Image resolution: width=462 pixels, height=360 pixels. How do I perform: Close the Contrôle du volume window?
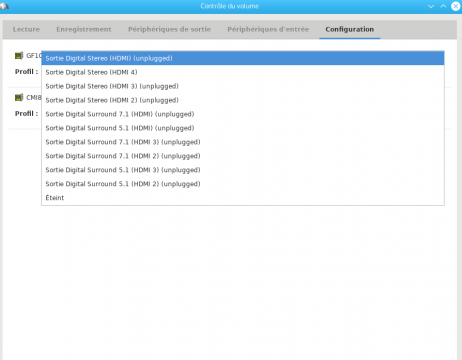pos(456,6)
